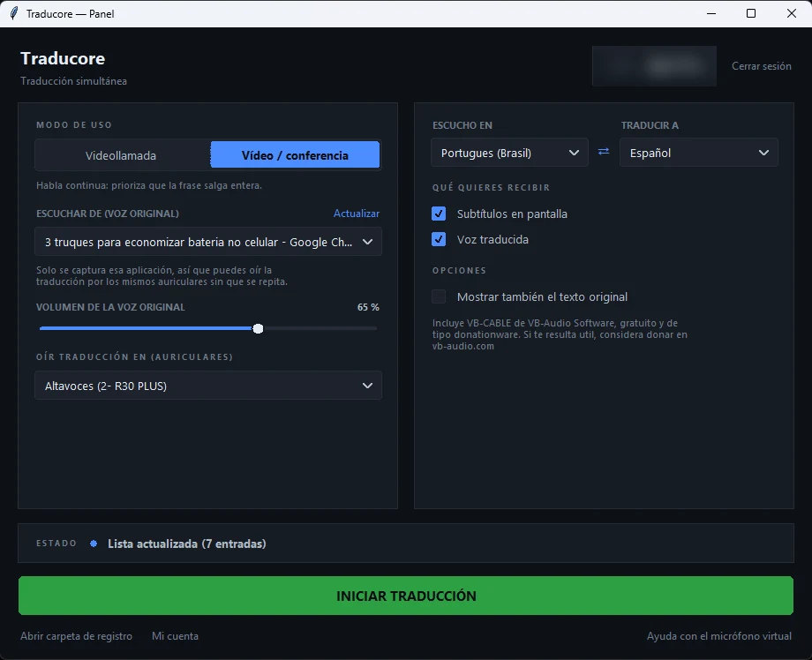Open Ayuda con el micrófono virtual
The height and width of the screenshot is (660, 812).
(718, 635)
